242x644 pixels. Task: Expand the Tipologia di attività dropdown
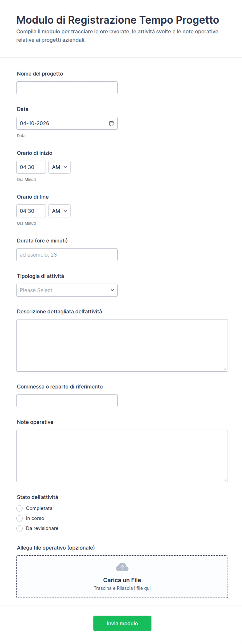click(67, 290)
